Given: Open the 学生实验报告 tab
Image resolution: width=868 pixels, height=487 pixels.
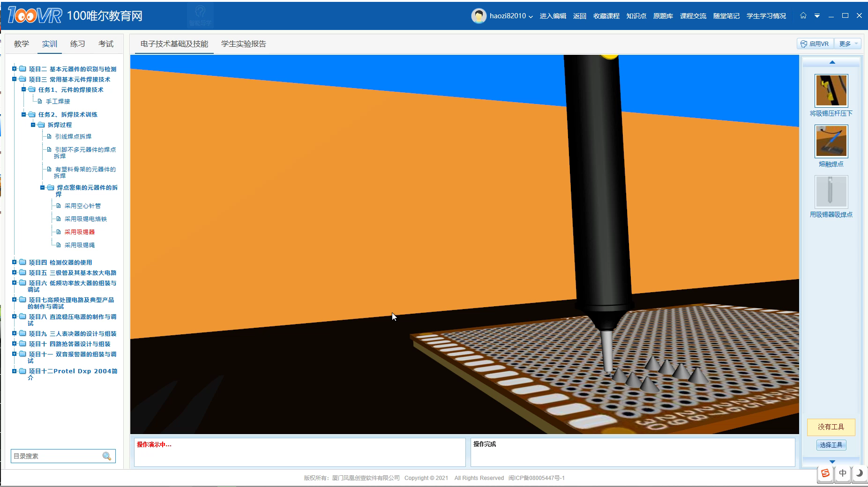Looking at the screenshot, I should tap(243, 44).
